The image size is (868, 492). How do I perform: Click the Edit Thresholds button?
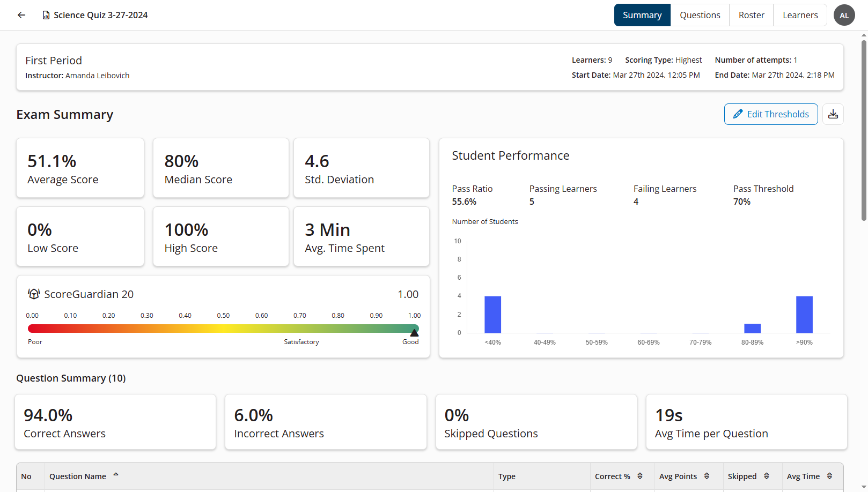(x=771, y=114)
